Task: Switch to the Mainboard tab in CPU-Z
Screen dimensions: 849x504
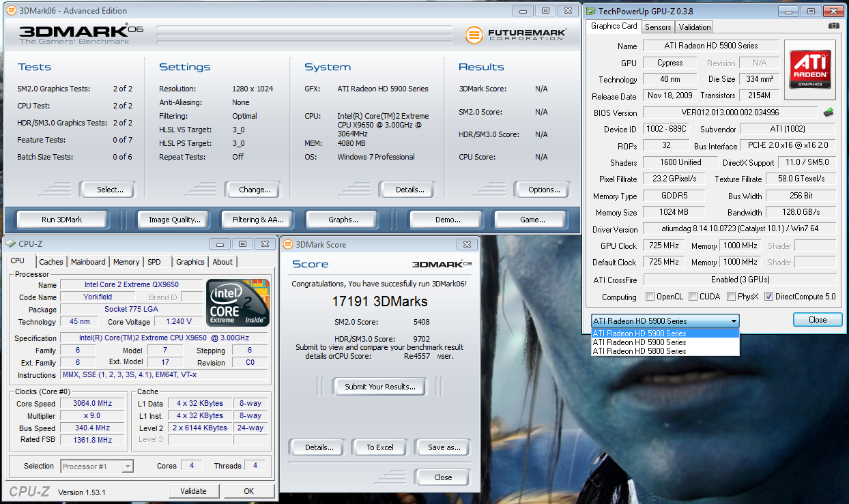Action: coord(89,262)
